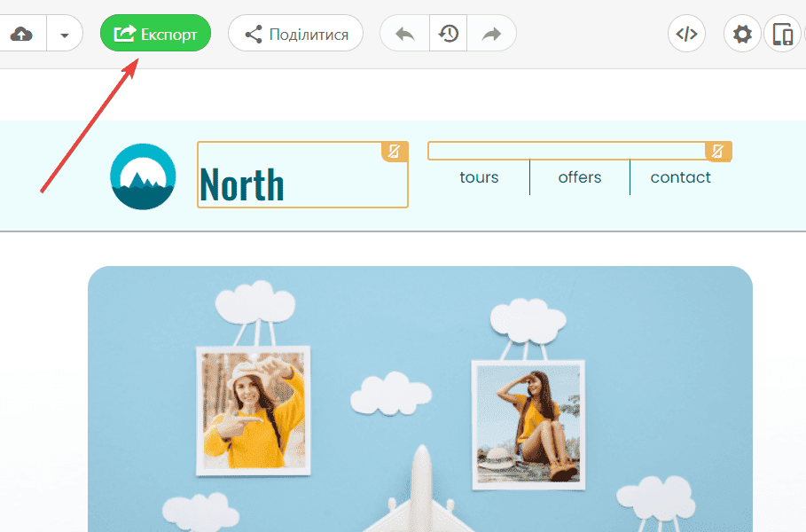Switch to device preview mode icon
Image resolution: width=806 pixels, height=532 pixels.
(782, 35)
